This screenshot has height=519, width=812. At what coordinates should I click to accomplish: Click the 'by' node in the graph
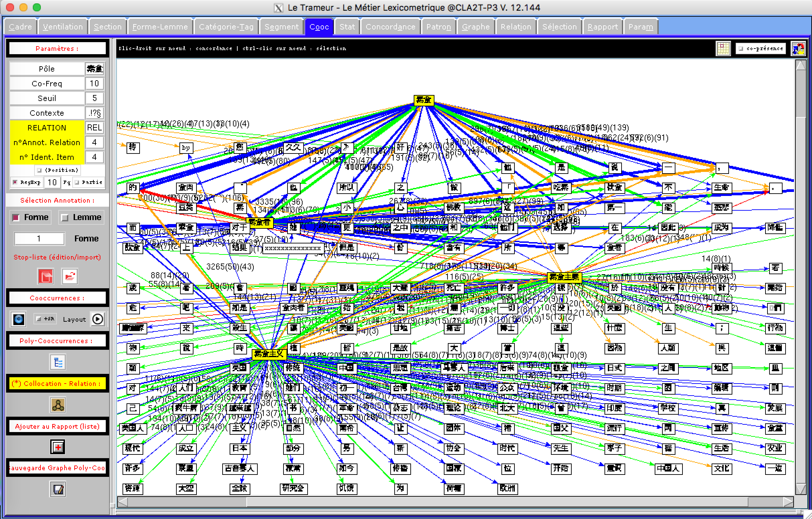[x=186, y=147]
